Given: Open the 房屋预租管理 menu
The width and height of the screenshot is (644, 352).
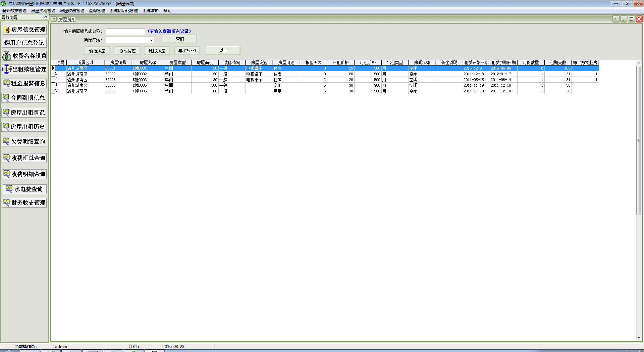Looking at the screenshot, I should tap(43, 11).
